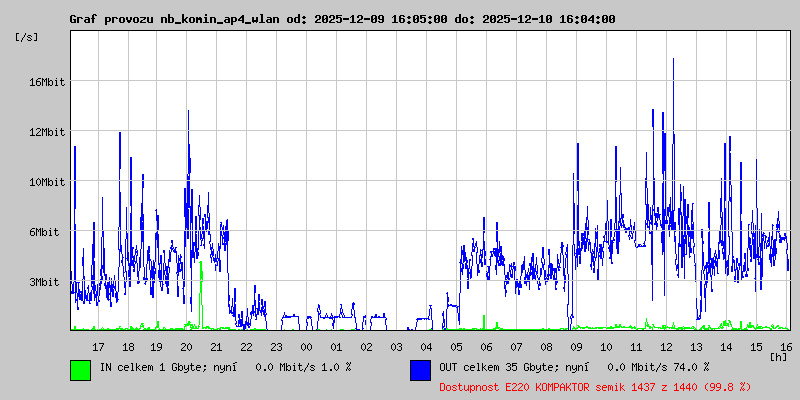Click hour label 11 on time axis

tap(636, 347)
